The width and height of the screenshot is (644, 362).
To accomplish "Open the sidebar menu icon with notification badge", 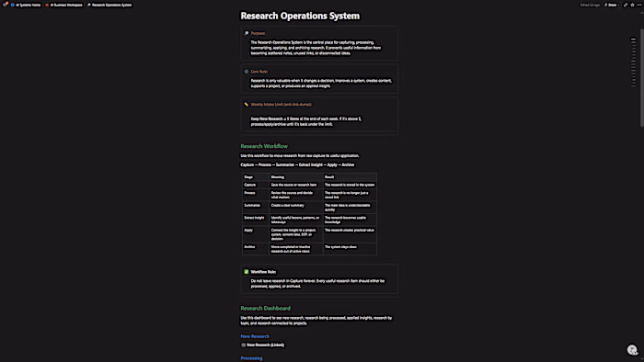I will coord(5,5).
